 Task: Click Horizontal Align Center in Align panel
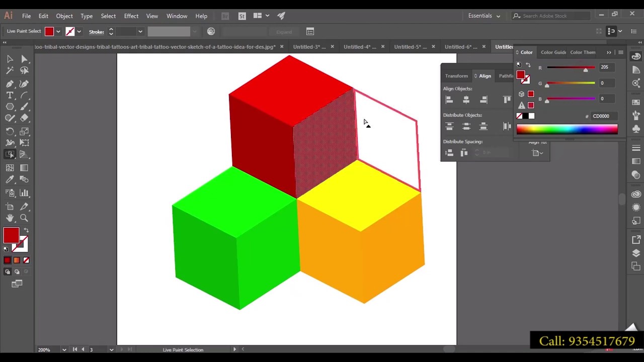(x=466, y=100)
